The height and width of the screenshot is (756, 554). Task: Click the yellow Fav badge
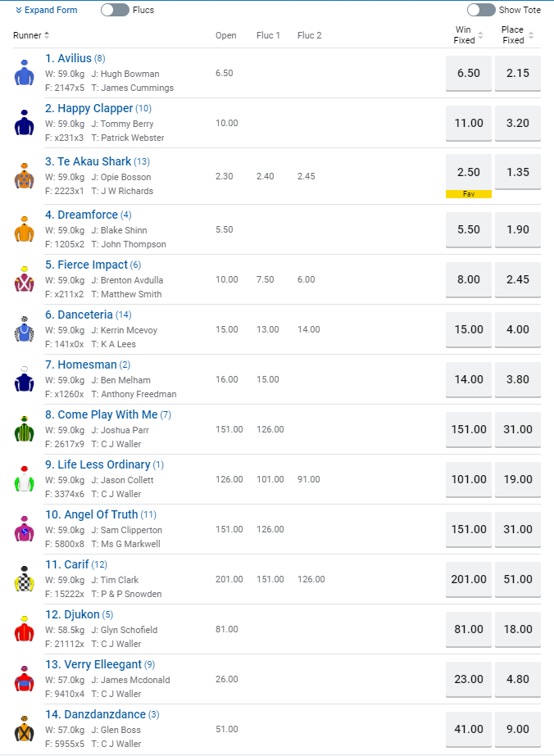pos(469,194)
